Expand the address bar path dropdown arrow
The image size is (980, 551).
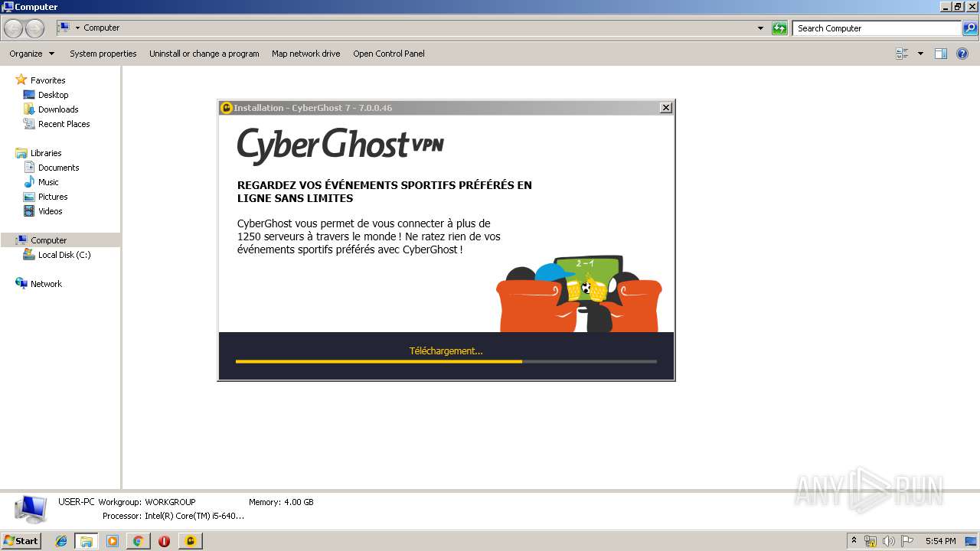[x=77, y=28]
